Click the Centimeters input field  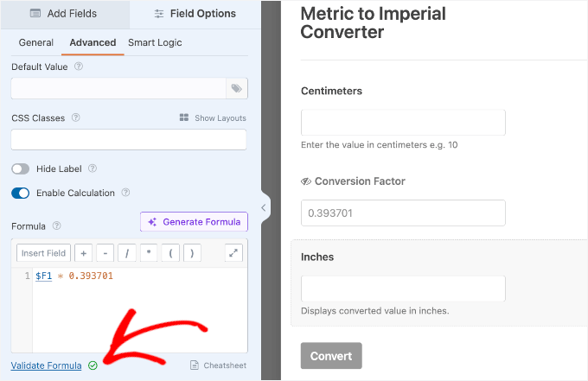point(403,122)
